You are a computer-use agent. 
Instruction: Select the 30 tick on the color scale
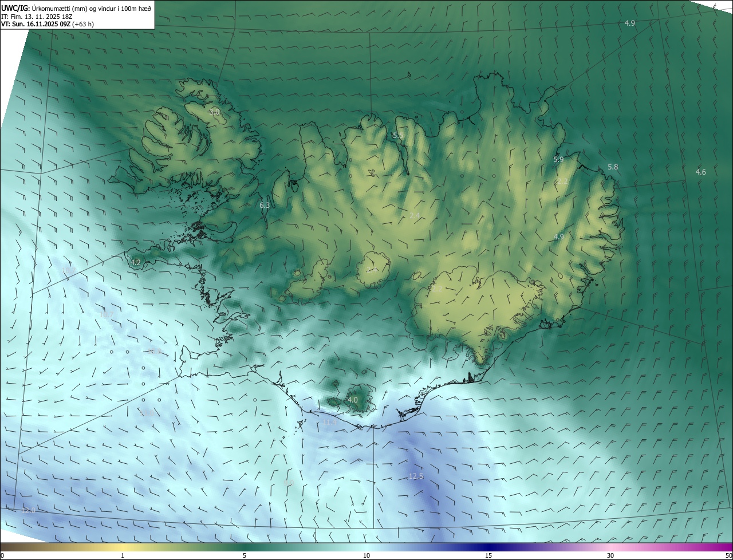610,555
